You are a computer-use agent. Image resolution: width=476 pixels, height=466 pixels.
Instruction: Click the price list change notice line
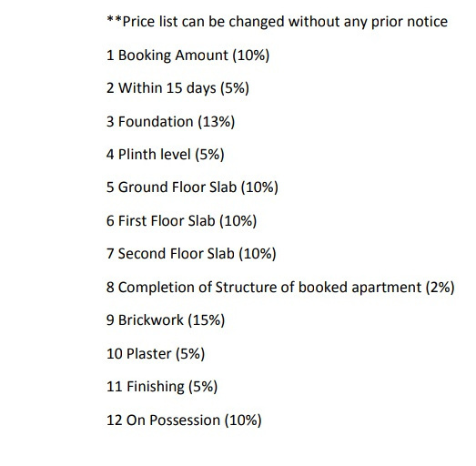pyautogui.click(x=278, y=22)
